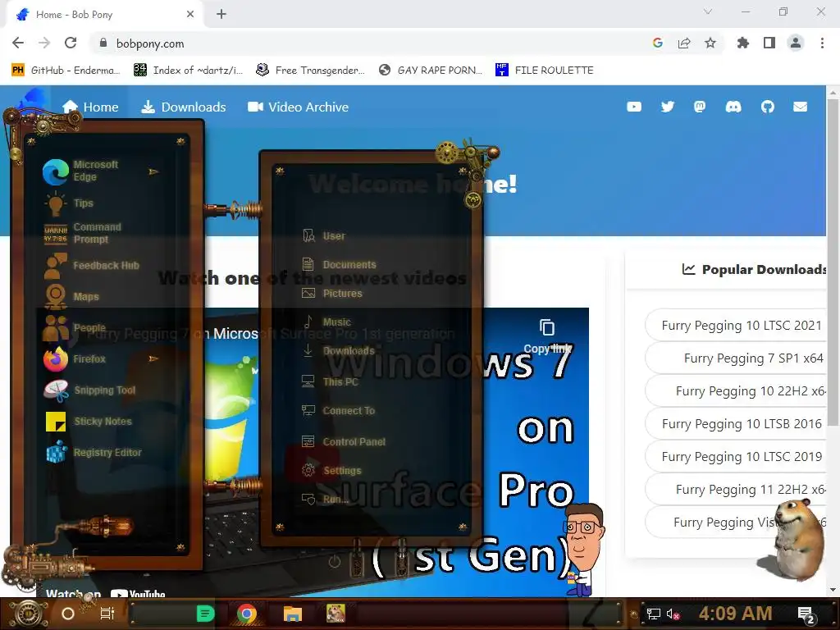Select the LTSB 2016 popular download
The image size is (840, 630).
click(737, 424)
